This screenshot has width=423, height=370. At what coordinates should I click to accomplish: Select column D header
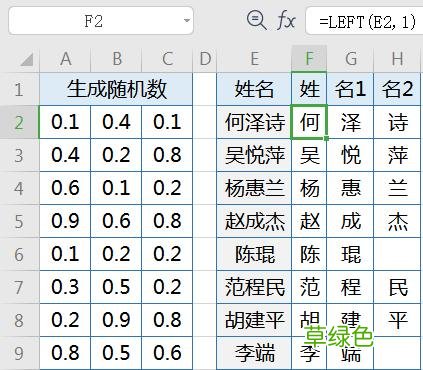pos(205,59)
